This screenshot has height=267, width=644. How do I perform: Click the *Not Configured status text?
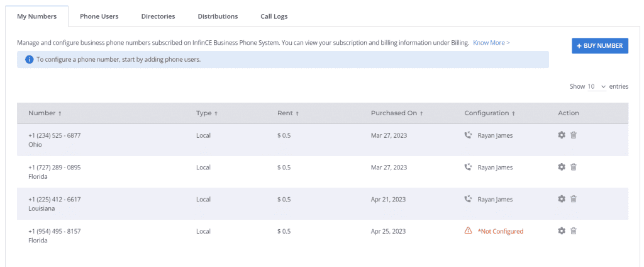point(500,231)
